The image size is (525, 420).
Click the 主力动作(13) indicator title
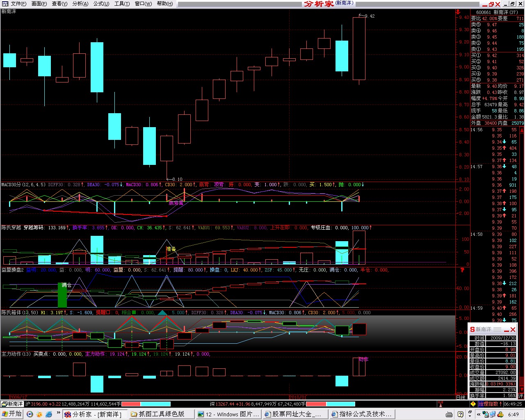pyautogui.click(x=16, y=354)
